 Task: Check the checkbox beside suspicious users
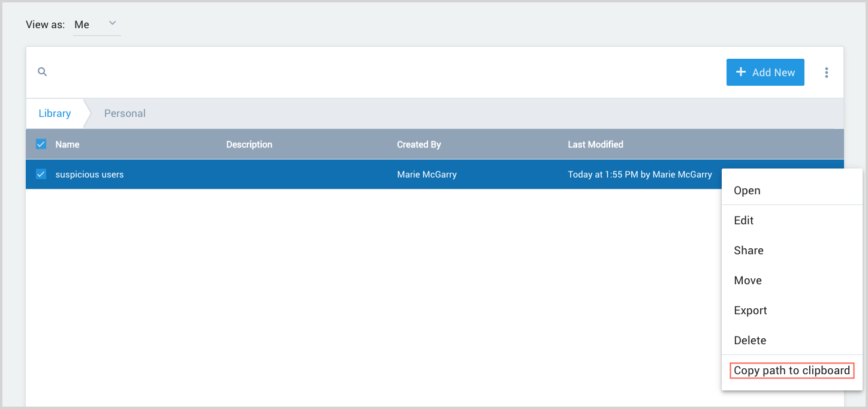point(41,174)
